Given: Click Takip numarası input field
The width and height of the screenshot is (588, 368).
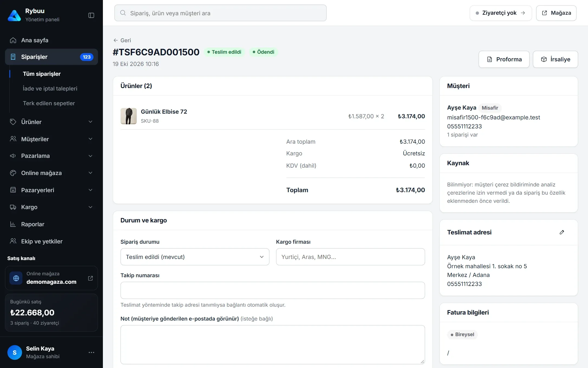Looking at the screenshot, I should click(272, 290).
